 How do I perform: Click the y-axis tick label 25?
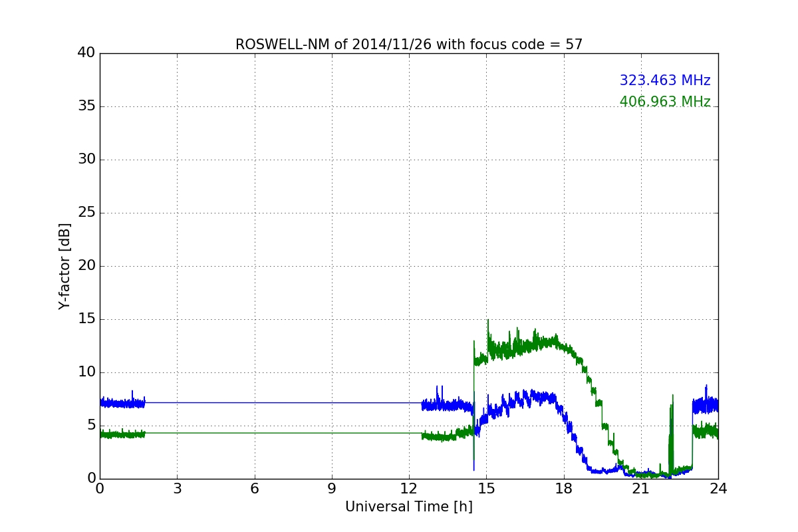click(86, 213)
